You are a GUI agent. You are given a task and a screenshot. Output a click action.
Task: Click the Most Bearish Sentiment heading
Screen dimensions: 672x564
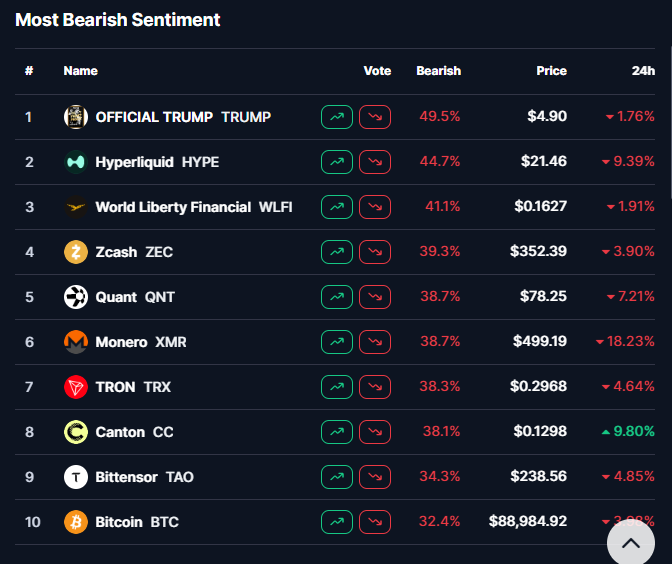point(117,20)
